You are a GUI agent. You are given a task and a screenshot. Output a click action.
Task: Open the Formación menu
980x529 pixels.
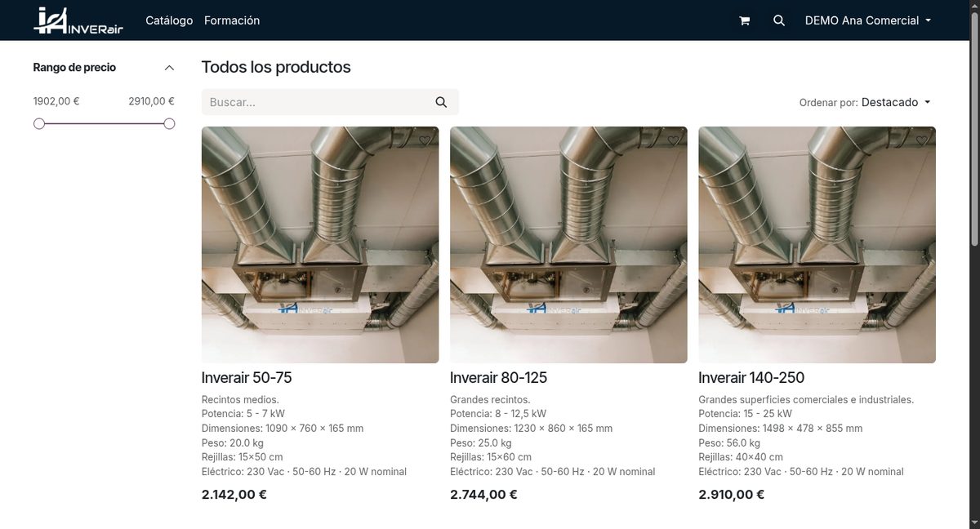click(x=232, y=20)
